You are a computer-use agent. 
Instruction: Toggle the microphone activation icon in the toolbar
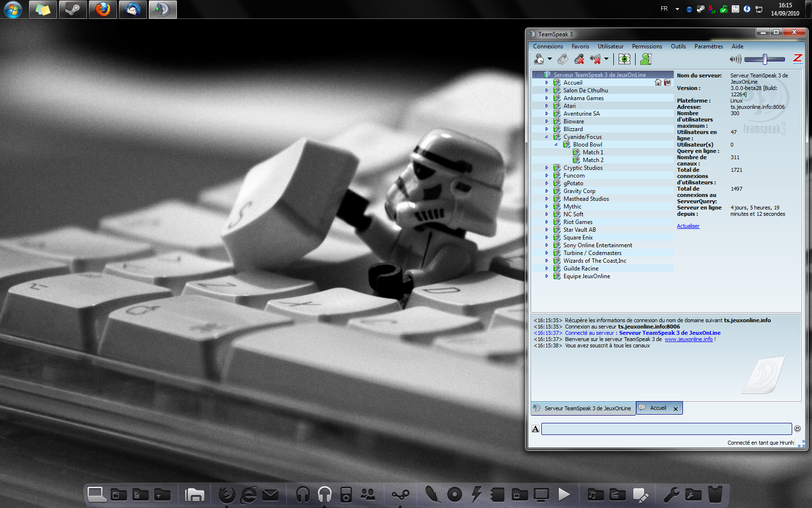pos(563,59)
